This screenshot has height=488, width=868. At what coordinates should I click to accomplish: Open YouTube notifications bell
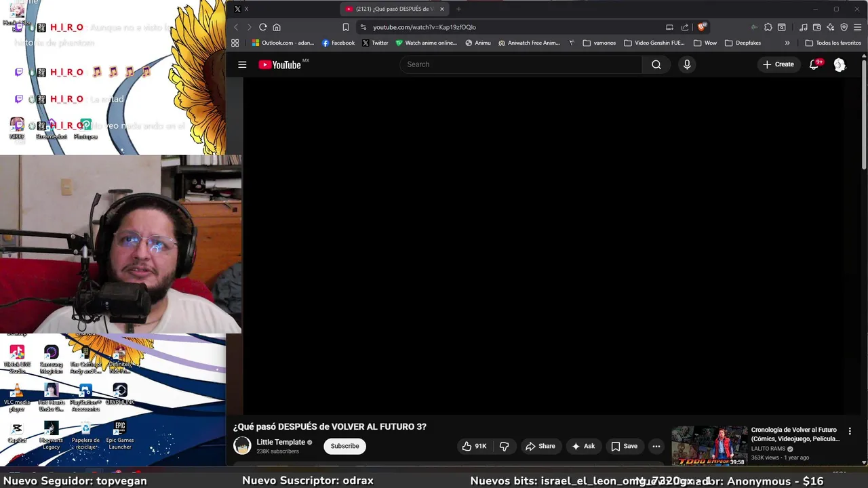814,64
